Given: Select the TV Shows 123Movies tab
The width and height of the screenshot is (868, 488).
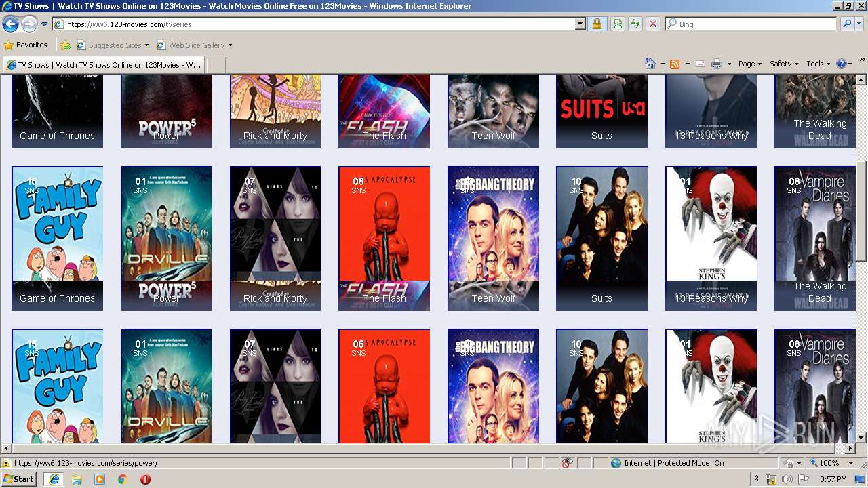Looking at the screenshot, I should coord(103,65).
